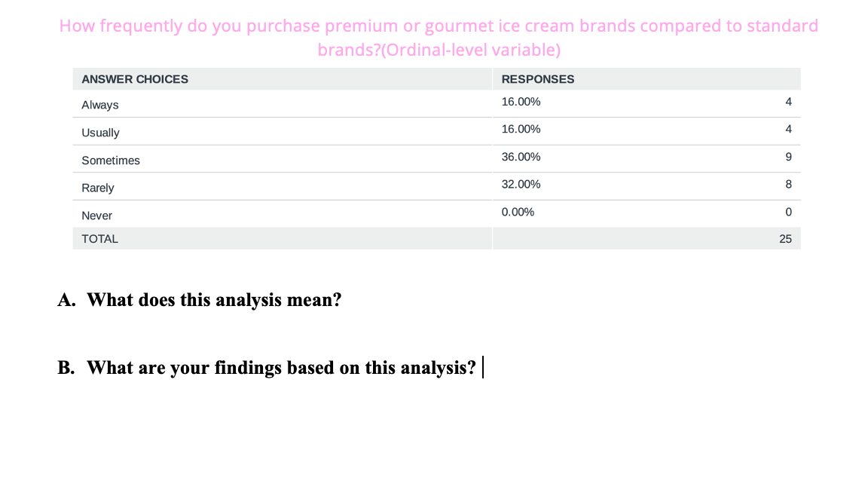Image resolution: width=868 pixels, height=502 pixels.
Task: Click the 0.00% percentage for Never
Action: tap(518, 212)
